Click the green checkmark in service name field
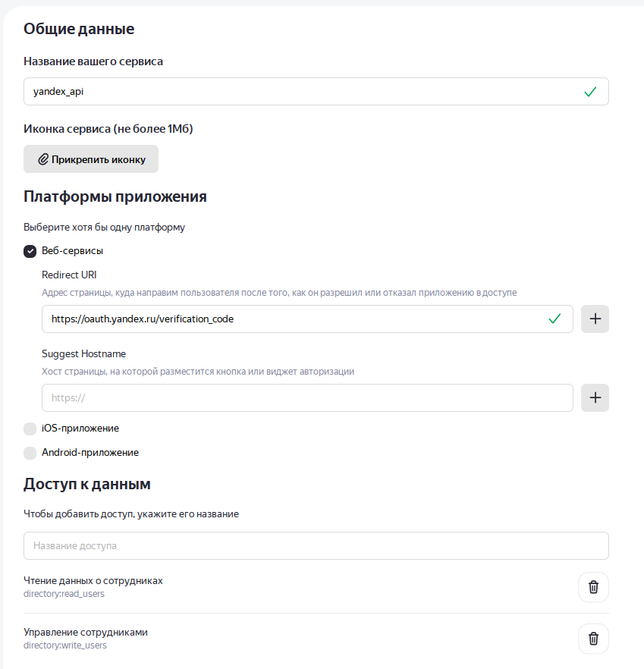The height and width of the screenshot is (669, 644). coord(589,91)
